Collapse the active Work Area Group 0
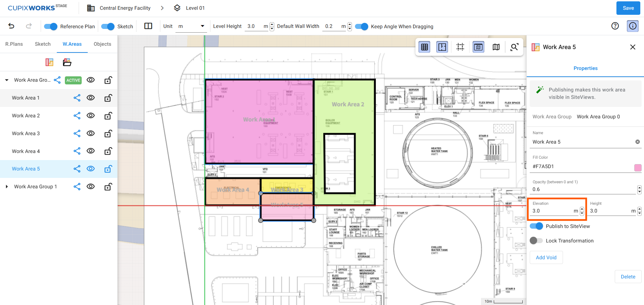 (7, 80)
